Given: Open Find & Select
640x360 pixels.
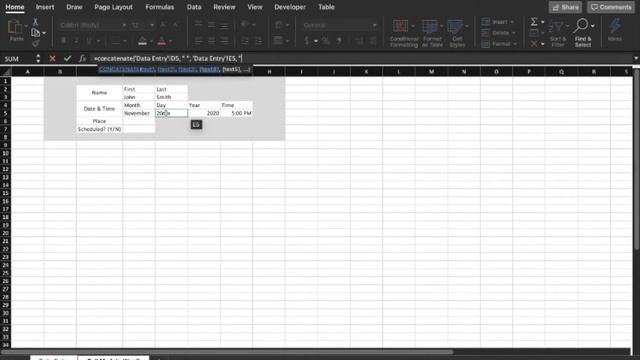Looking at the screenshot, I should (583, 33).
